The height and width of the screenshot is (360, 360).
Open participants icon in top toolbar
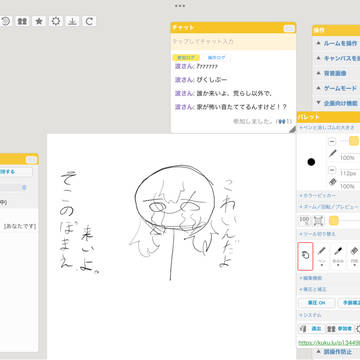[22, 21]
